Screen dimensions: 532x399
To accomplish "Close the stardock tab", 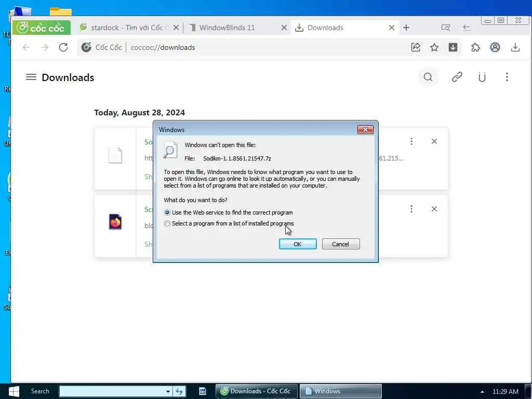I will pos(176,28).
